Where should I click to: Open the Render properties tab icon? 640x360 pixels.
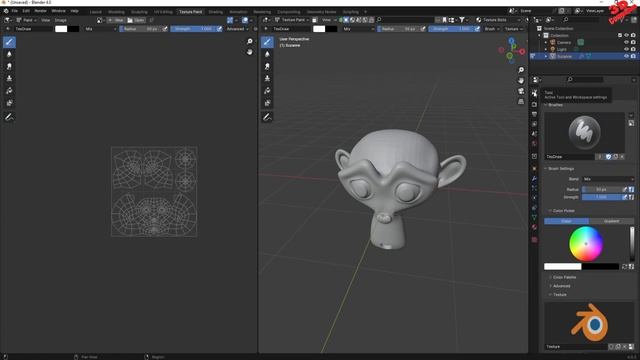pyautogui.click(x=534, y=104)
